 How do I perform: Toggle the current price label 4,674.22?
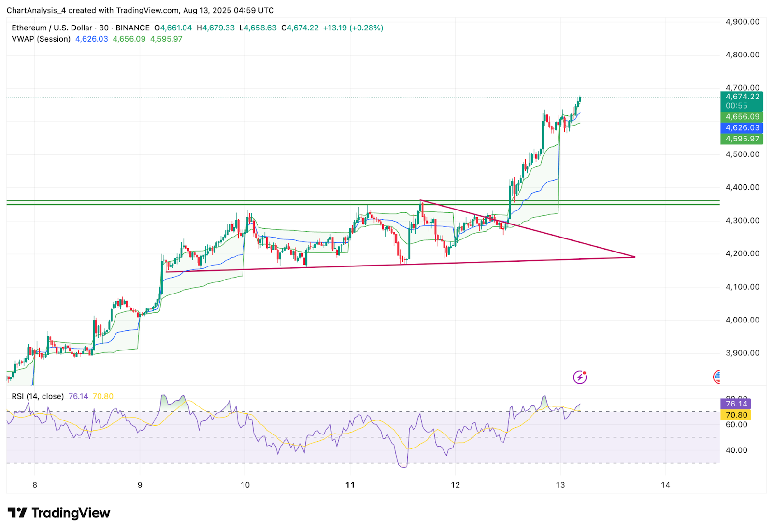click(742, 98)
